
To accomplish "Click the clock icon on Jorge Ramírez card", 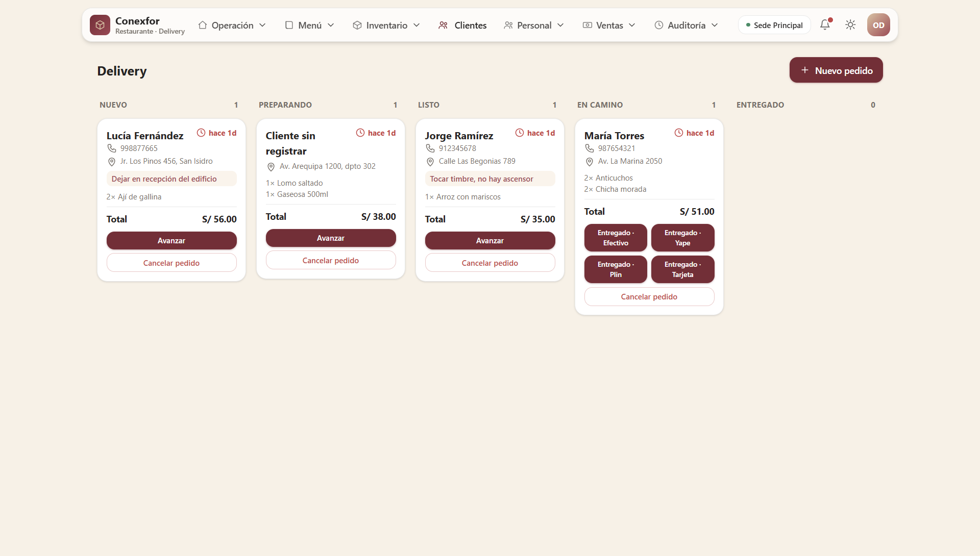I will coord(520,133).
